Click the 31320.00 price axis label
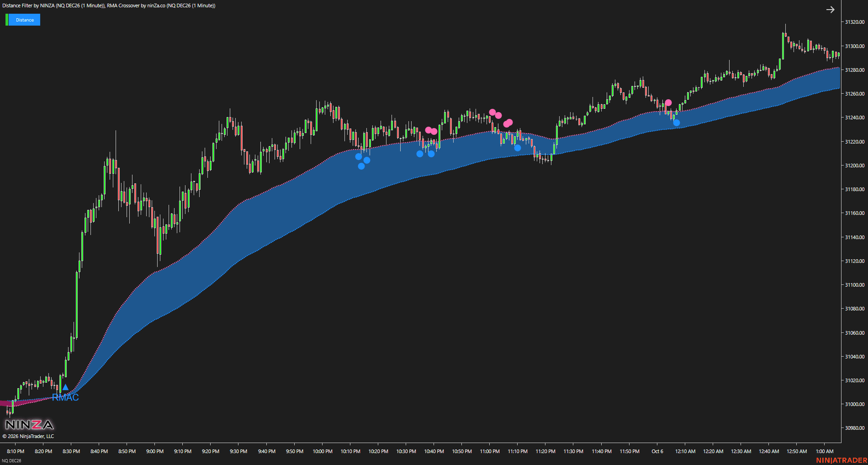The image size is (868, 465). coord(855,22)
